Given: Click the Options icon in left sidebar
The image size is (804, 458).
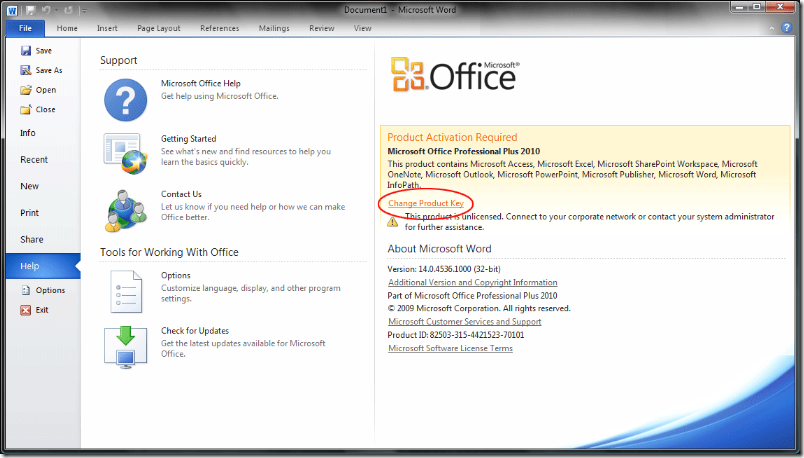Looking at the screenshot, I should (x=26, y=290).
